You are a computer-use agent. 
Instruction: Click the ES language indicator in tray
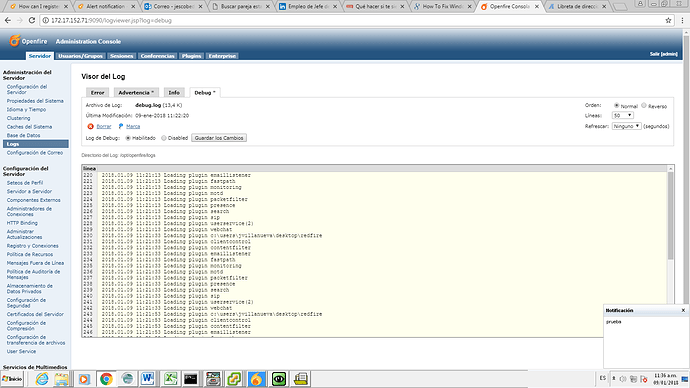point(602,378)
